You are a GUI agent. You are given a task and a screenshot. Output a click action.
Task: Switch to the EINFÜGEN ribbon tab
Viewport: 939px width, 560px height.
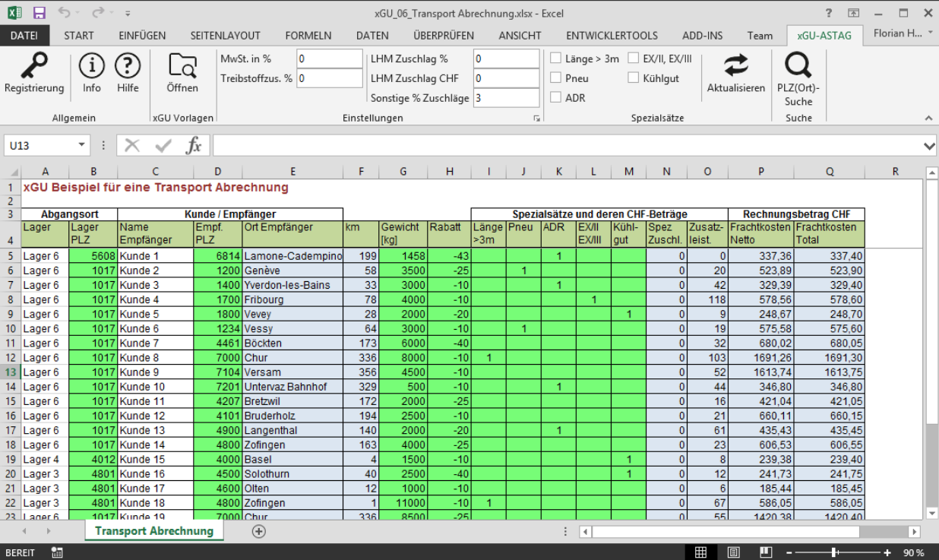[142, 35]
